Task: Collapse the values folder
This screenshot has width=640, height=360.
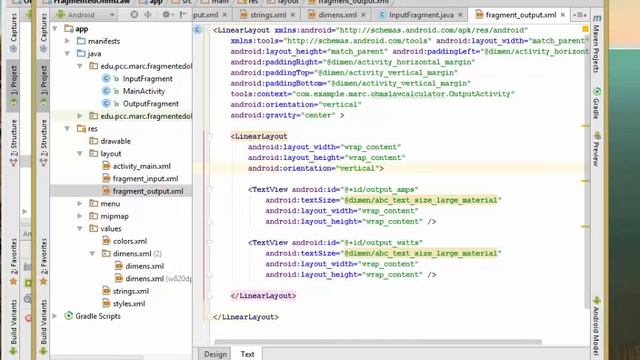Action: coord(80,229)
